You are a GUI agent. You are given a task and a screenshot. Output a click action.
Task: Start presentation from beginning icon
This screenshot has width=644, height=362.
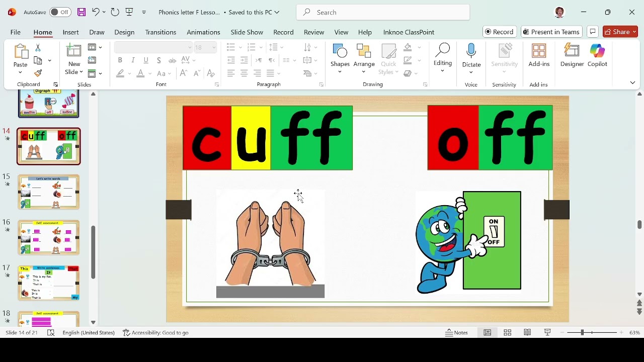[130, 12]
